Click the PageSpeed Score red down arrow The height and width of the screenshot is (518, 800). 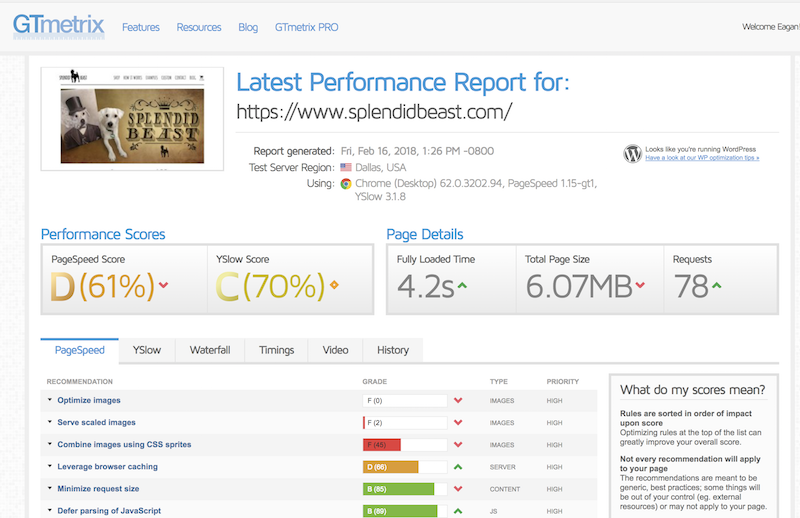pyautogui.click(x=163, y=285)
